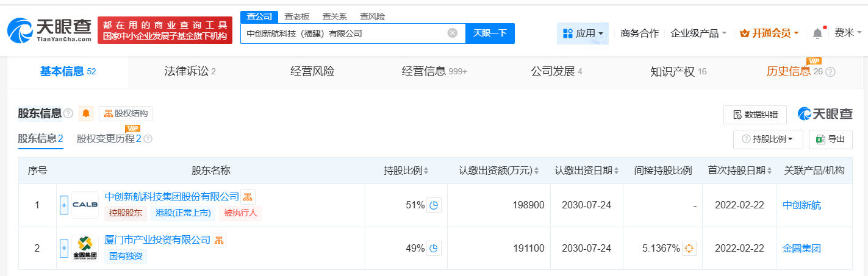The image size is (868, 276).
Task: Switch to the 法律诉讼 tab
Action: 190,72
